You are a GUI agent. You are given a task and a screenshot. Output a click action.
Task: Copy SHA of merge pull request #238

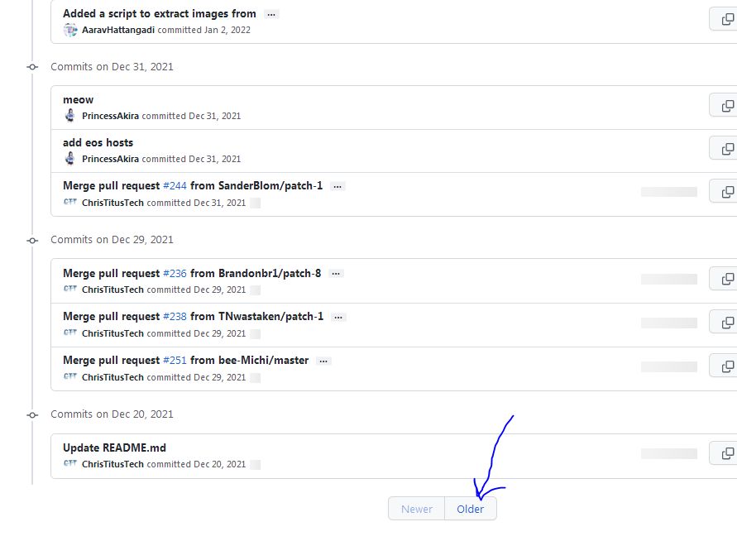tap(726, 322)
